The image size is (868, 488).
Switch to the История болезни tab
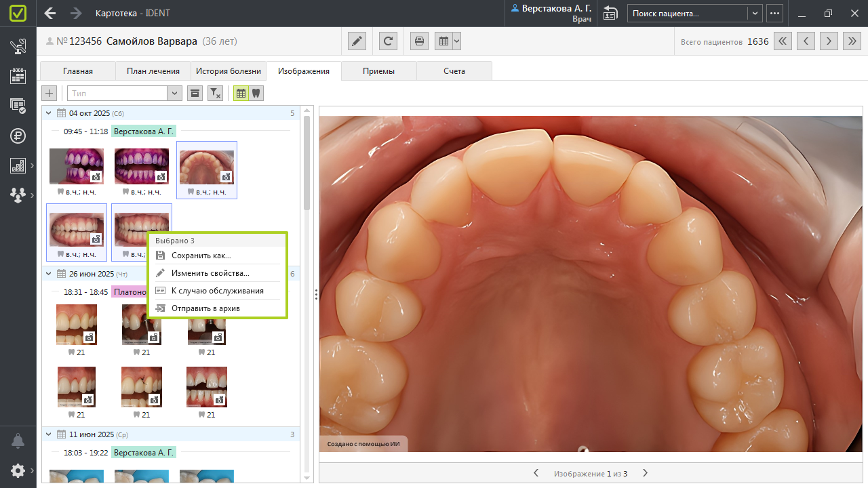(228, 71)
